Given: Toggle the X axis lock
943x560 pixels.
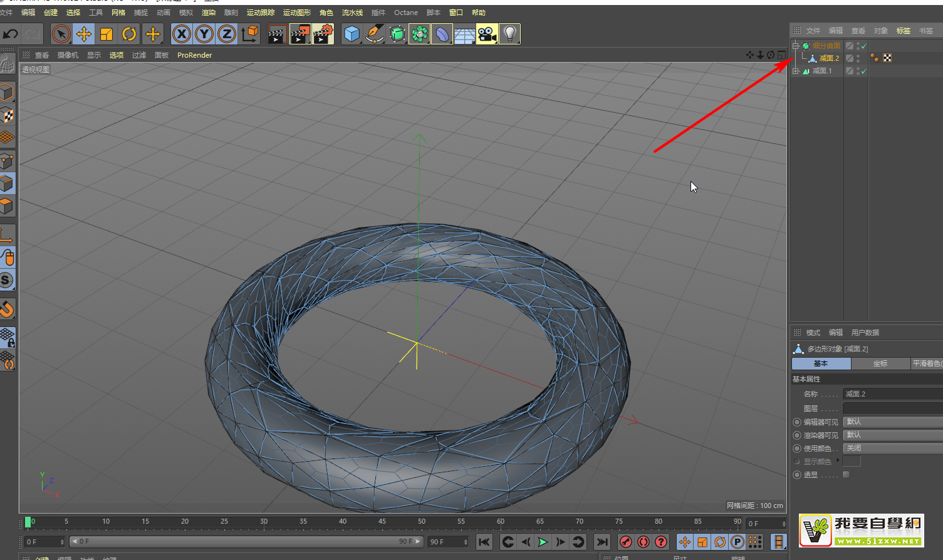Looking at the screenshot, I should (x=182, y=34).
